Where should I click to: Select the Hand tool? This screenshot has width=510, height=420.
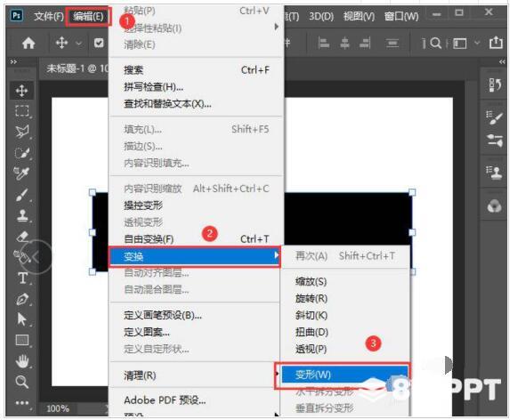(22, 361)
